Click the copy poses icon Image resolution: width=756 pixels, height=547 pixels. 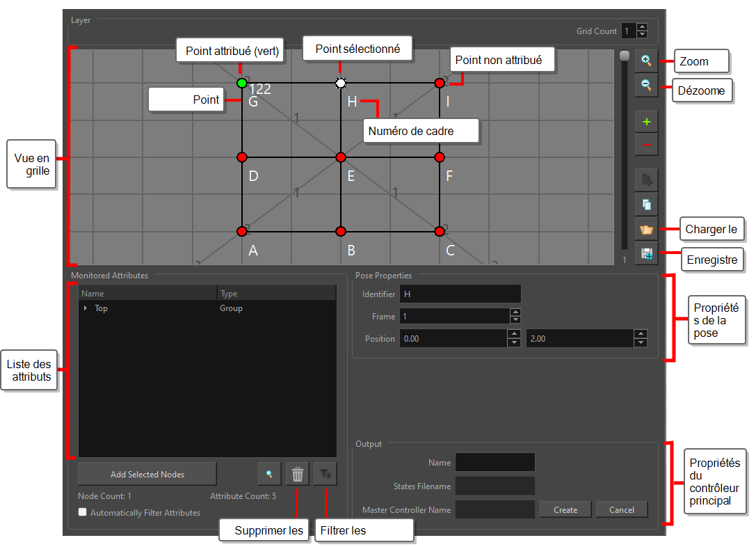[x=646, y=204]
